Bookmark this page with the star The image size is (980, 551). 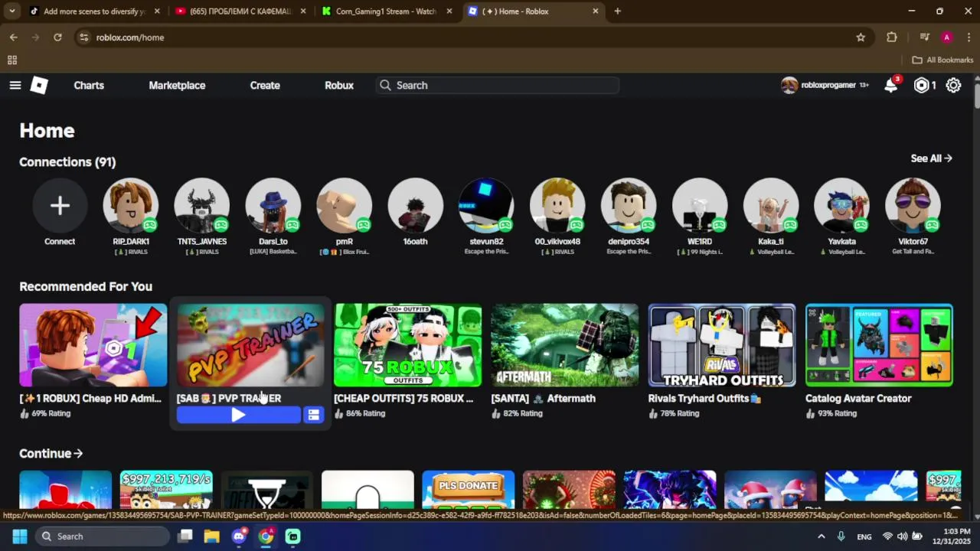click(861, 37)
